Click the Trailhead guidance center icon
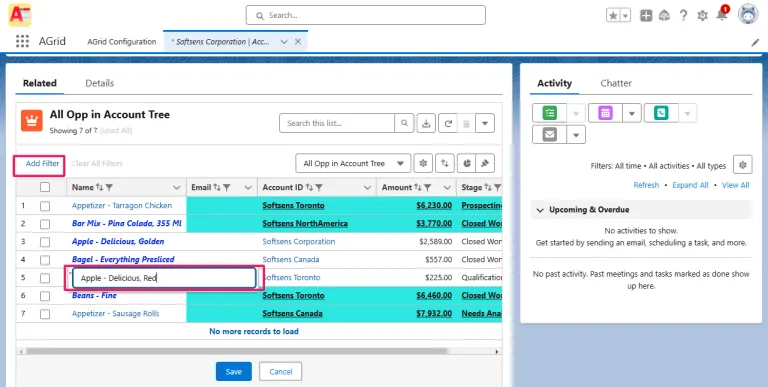This screenshot has width=768, height=387. pyautogui.click(x=665, y=16)
